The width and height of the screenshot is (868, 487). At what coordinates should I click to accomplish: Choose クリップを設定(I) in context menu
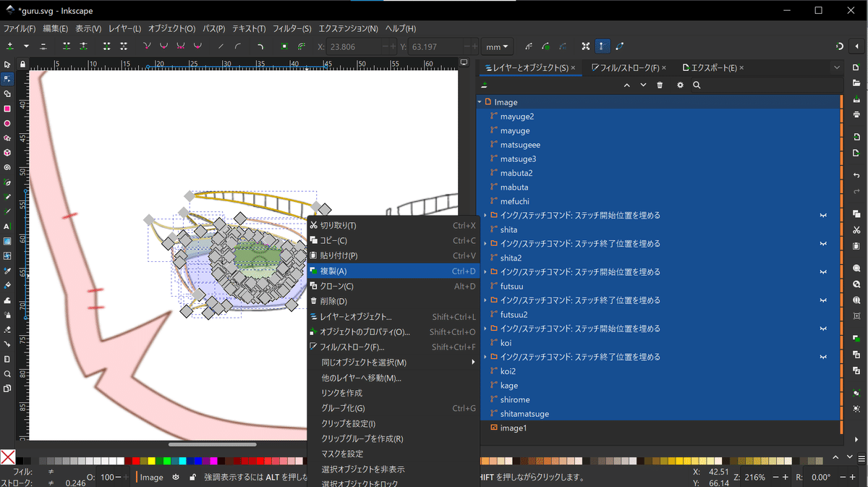tap(394, 423)
